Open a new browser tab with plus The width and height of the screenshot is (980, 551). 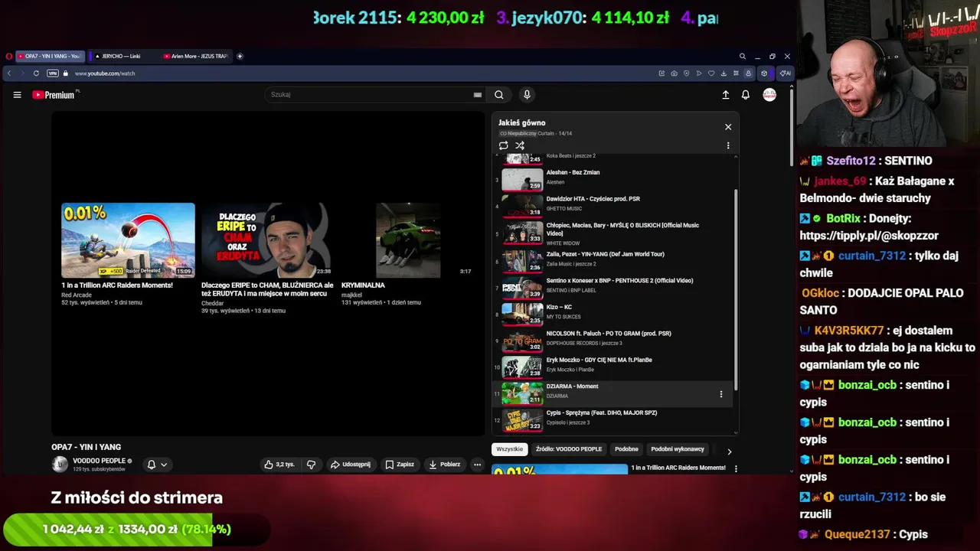pyautogui.click(x=240, y=56)
